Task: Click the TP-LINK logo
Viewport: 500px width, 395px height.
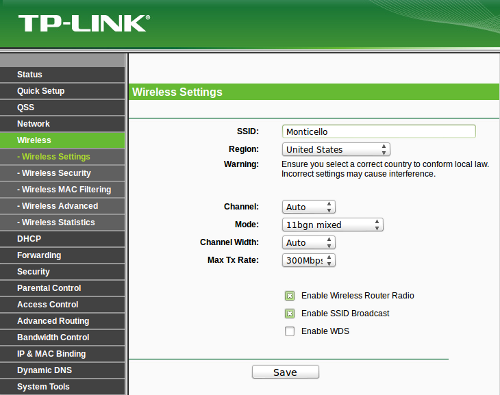Action: pos(84,23)
